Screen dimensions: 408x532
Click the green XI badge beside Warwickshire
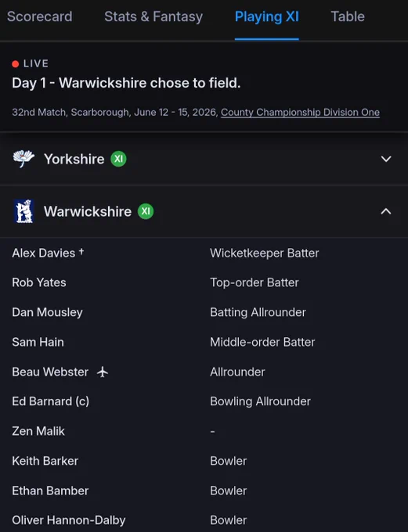pyautogui.click(x=146, y=211)
